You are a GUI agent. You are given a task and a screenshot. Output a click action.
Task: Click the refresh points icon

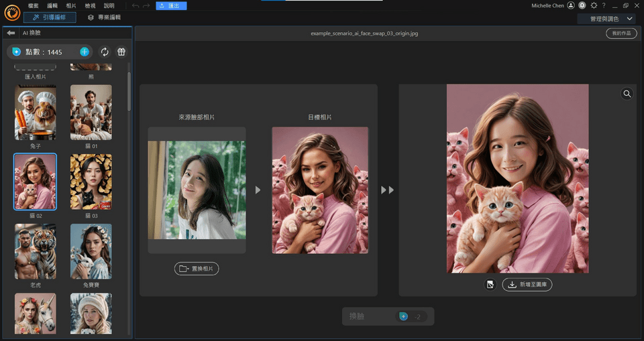click(105, 52)
